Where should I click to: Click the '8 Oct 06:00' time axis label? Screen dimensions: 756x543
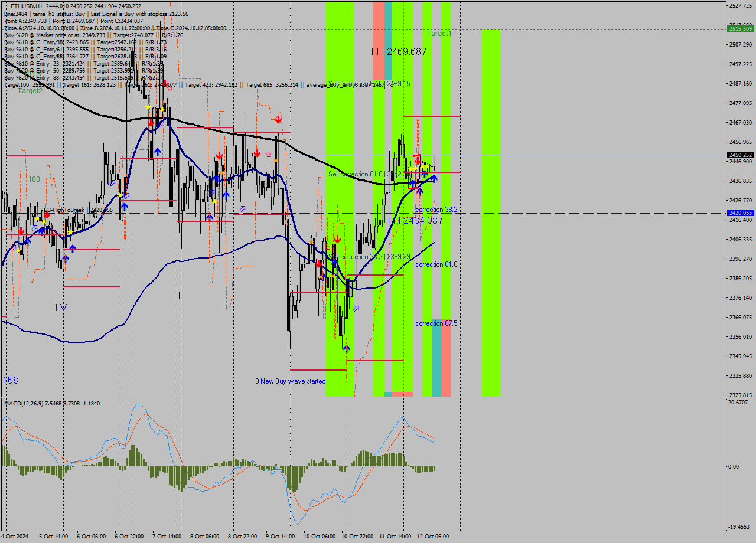pos(204,537)
